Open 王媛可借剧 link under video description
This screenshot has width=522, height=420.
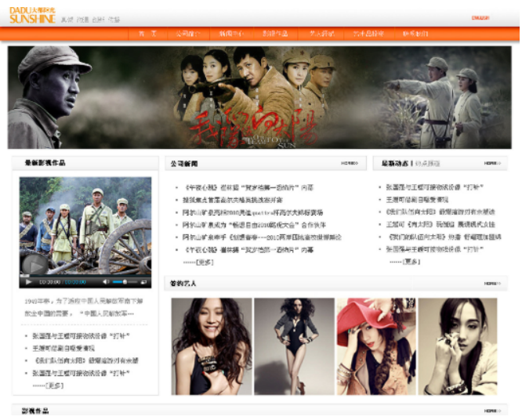point(63,348)
